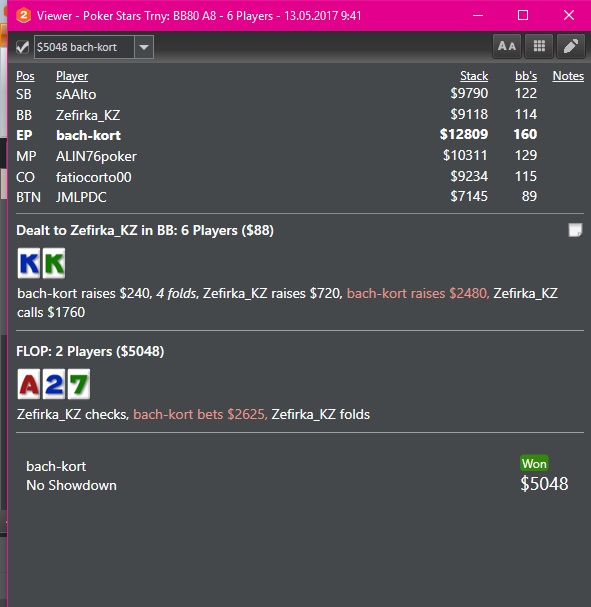Open the grid view icon
591x607 pixels.
point(539,46)
